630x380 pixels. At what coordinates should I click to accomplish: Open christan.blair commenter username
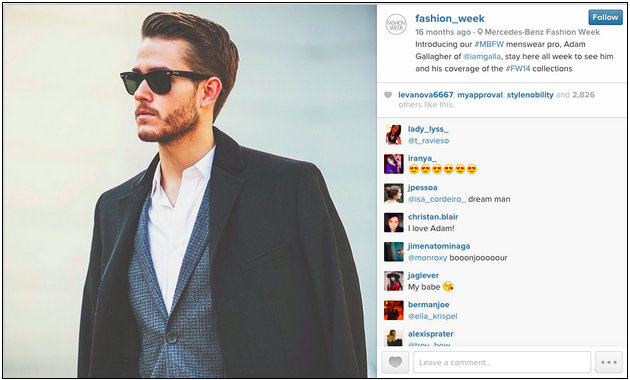433,217
